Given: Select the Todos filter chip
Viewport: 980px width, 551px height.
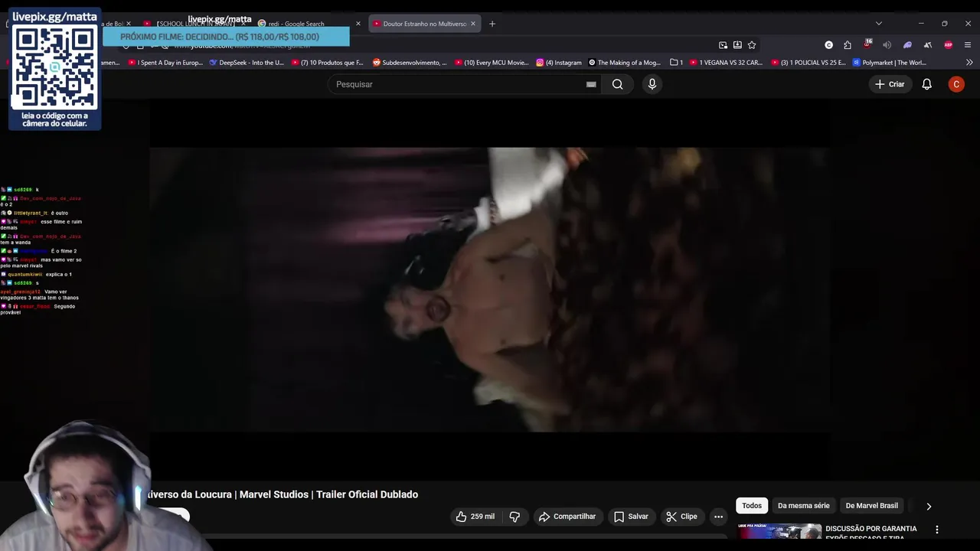Looking at the screenshot, I should click(752, 506).
